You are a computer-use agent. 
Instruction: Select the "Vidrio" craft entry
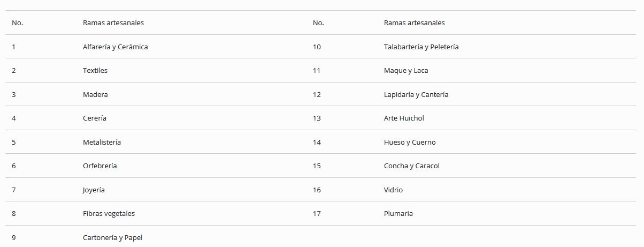click(393, 190)
